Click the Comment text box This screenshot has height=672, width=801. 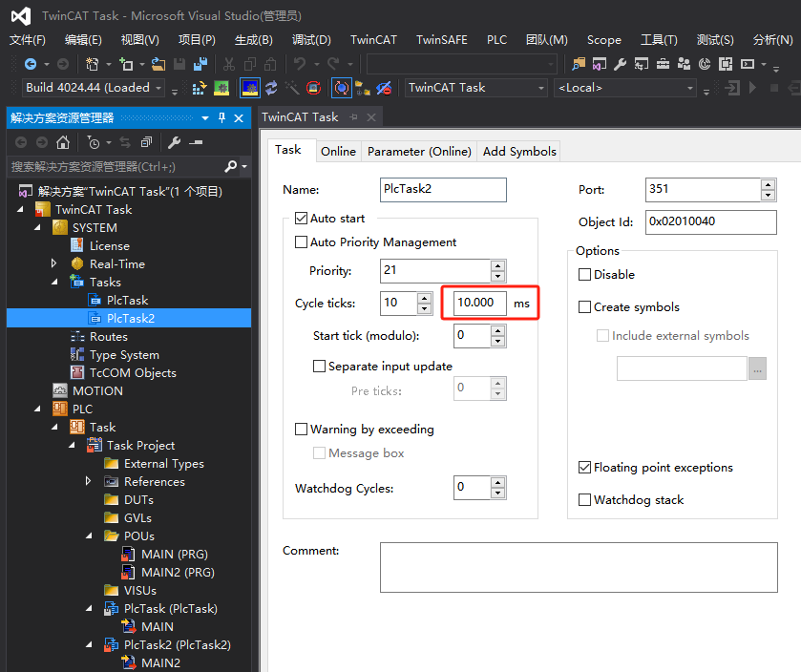(x=579, y=567)
